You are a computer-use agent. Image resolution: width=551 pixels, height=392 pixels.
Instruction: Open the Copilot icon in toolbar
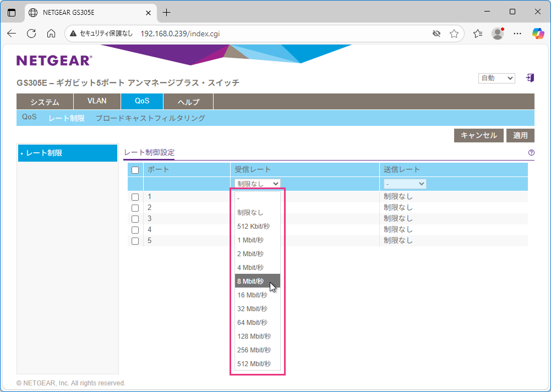point(538,34)
